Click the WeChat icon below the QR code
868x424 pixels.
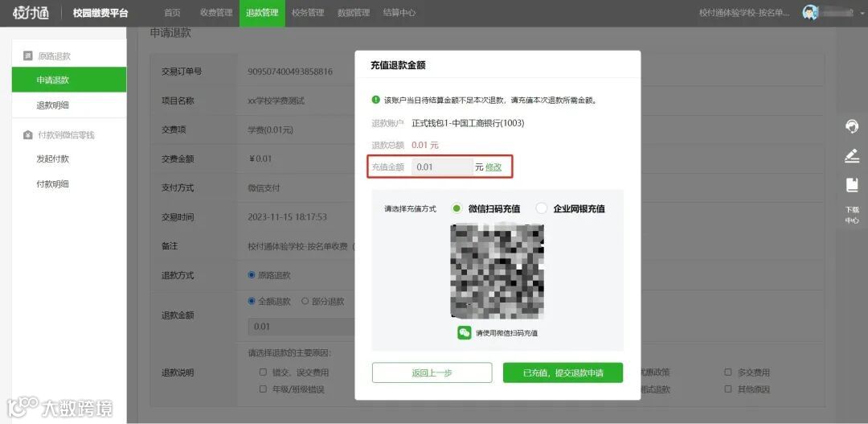point(464,332)
